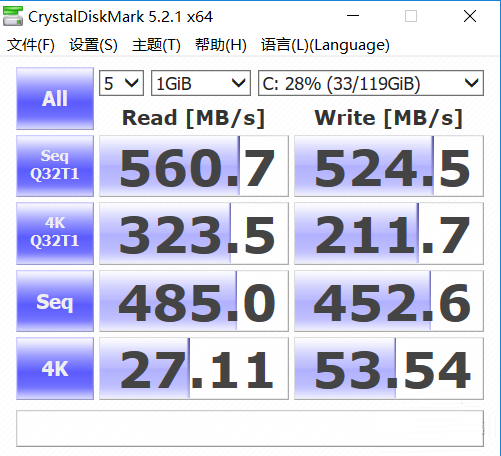The height and width of the screenshot is (456, 501).
Task: Minimize the CrystalDiskMark window
Action: tap(353, 16)
